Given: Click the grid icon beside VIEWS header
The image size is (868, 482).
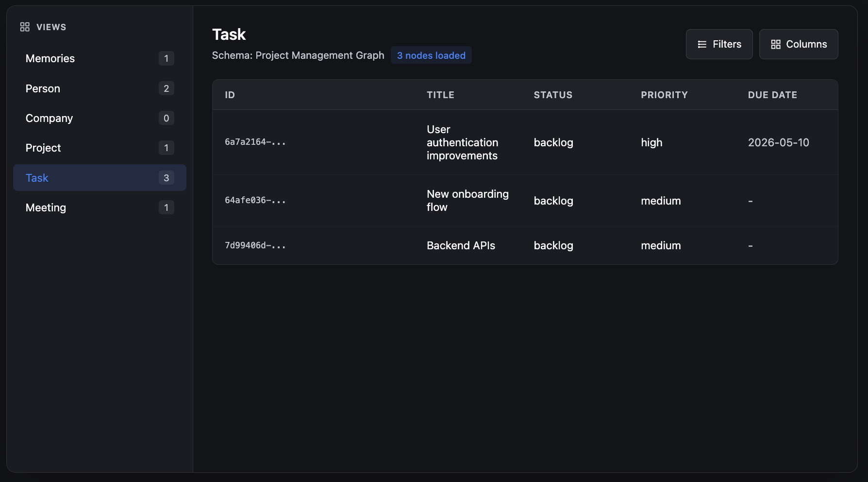Looking at the screenshot, I should (x=25, y=27).
